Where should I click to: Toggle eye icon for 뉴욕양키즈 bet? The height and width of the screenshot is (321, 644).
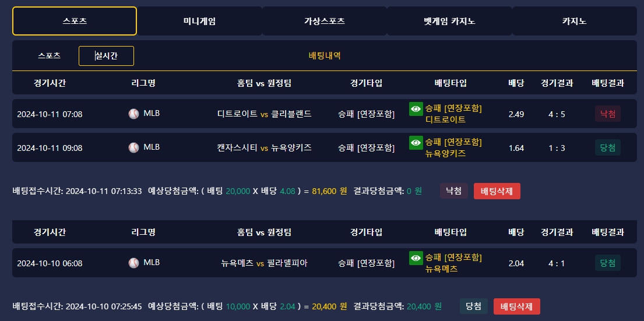pos(416,143)
